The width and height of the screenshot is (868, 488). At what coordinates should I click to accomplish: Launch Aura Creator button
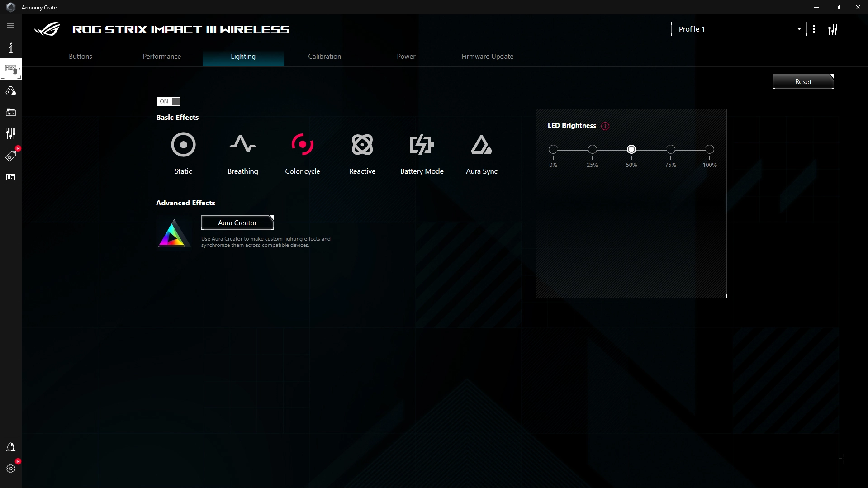[x=237, y=223]
